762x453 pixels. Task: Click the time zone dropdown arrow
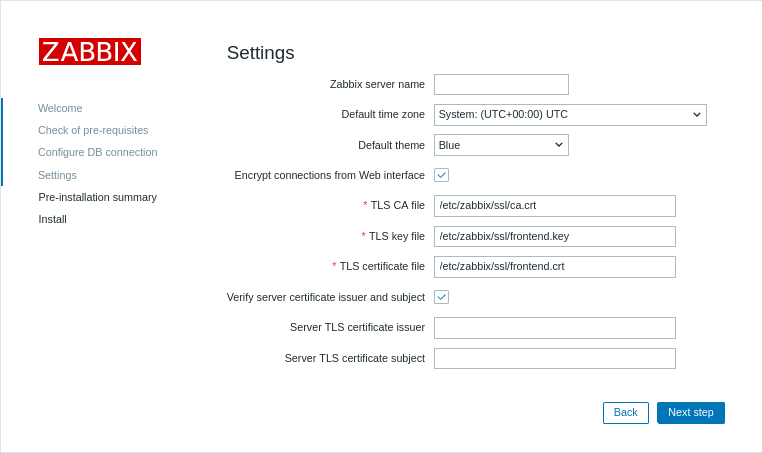point(697,115)
